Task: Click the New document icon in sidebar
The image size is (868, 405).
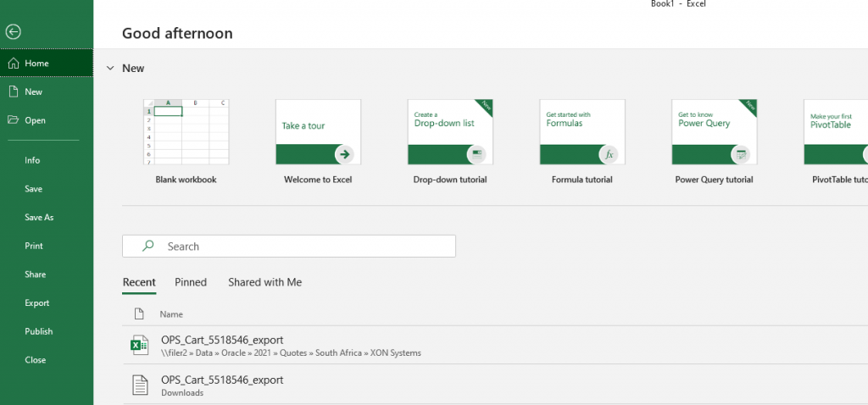Action: pos(13,92)
